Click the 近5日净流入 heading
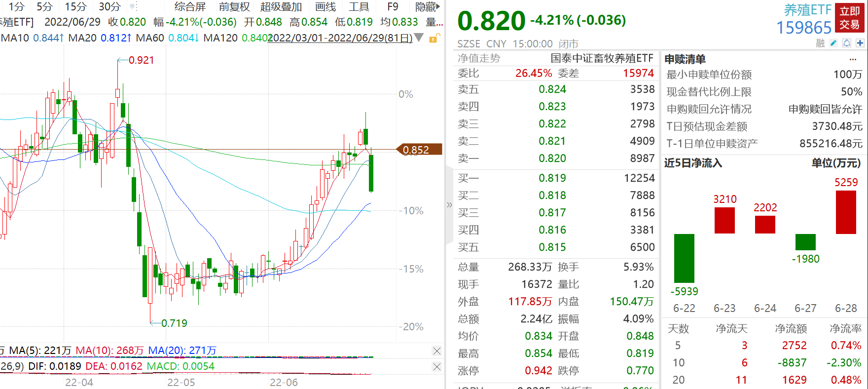 pos(693,163)
